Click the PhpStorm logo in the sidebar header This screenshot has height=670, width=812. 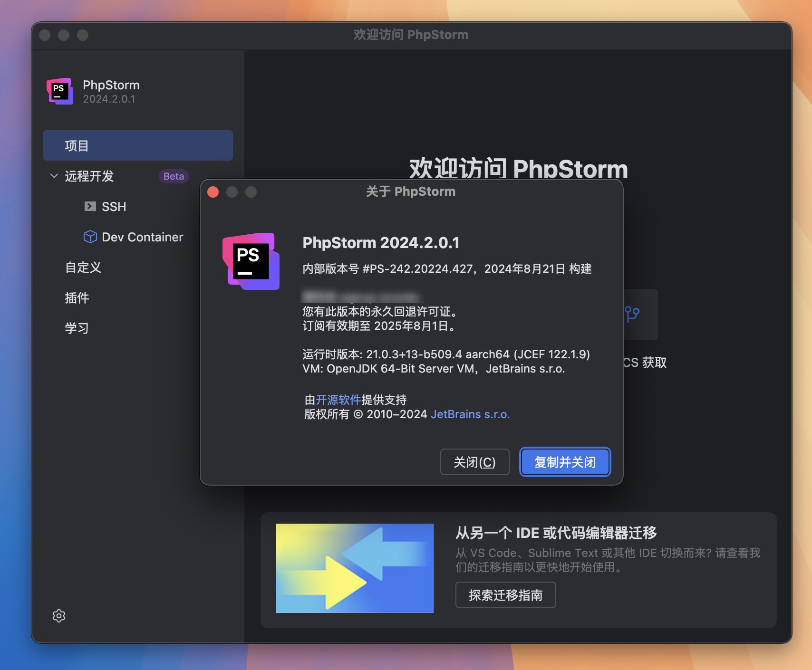(x=60, y=91)
